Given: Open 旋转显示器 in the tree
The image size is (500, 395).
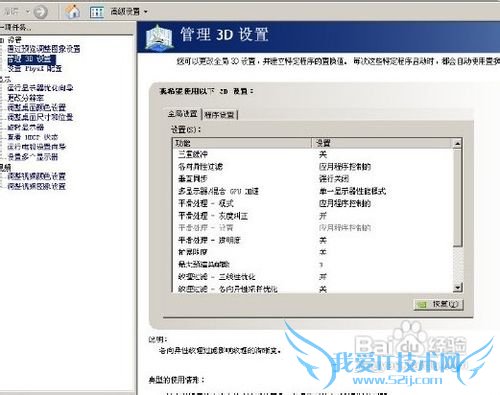Looking at the screenshot, I should point(26,127).
